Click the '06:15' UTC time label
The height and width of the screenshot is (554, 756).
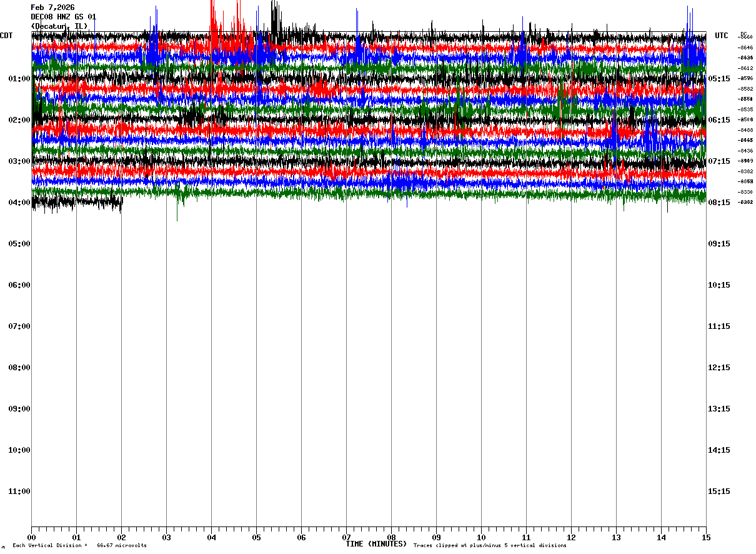pyautogui.click(x=719, y=120)
